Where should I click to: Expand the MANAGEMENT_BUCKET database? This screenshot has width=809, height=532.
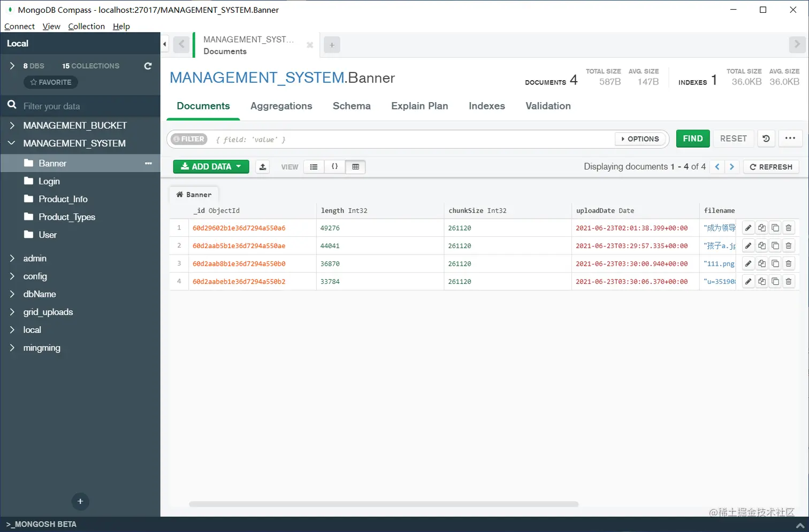tap(12, 125)
